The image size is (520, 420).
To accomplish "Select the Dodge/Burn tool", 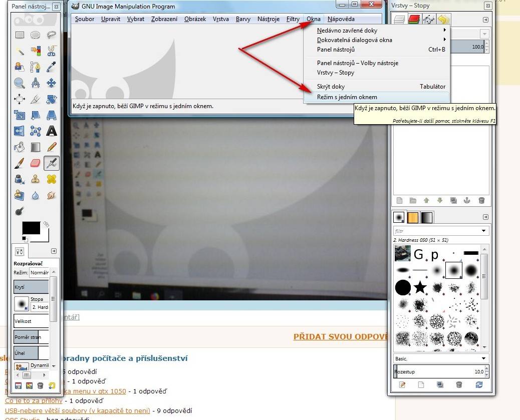I will click(x=20, y=211).
